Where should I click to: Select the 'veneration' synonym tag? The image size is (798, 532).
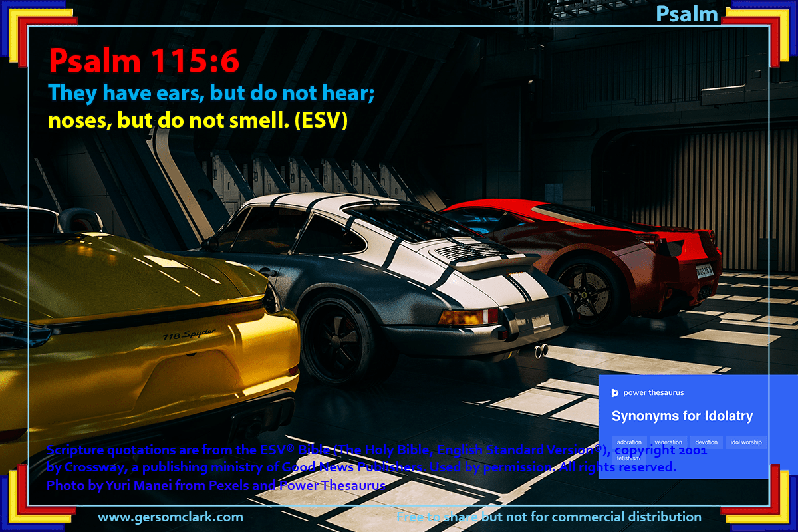[668, 442]
